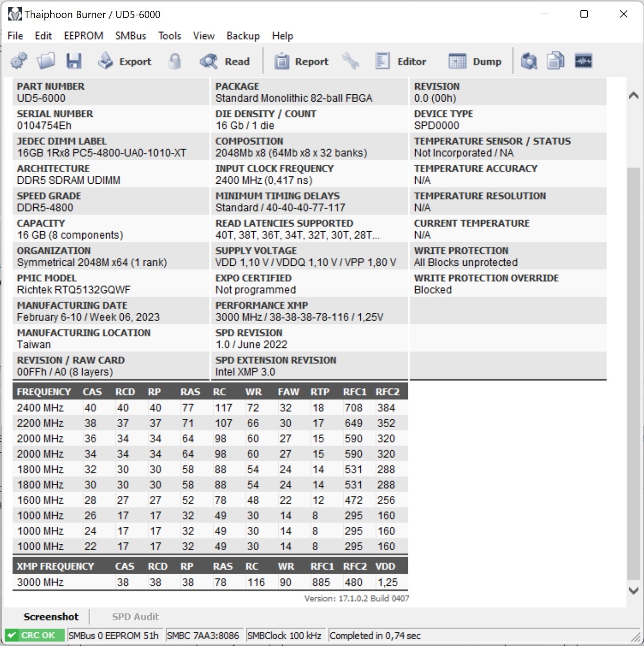Click the SPD revision "1.0 / June 2022"
Viewport: 644px width, 646px height.
click(251, 345)
